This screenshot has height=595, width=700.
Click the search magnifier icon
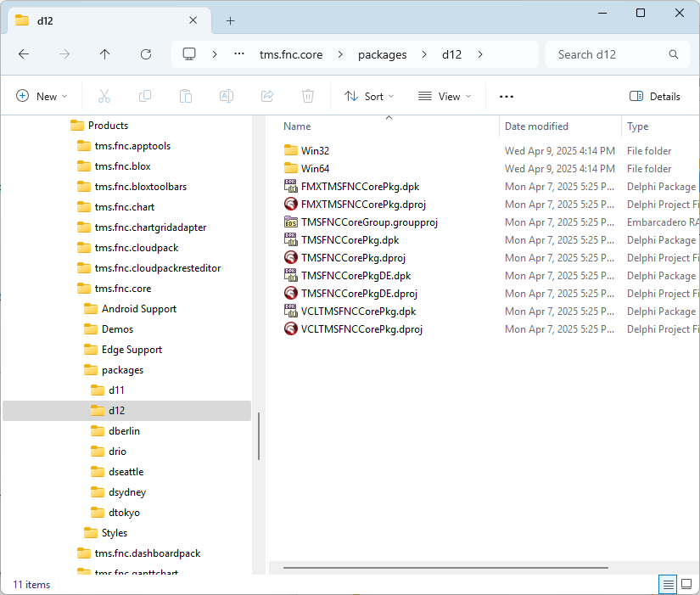coord(674,54)
